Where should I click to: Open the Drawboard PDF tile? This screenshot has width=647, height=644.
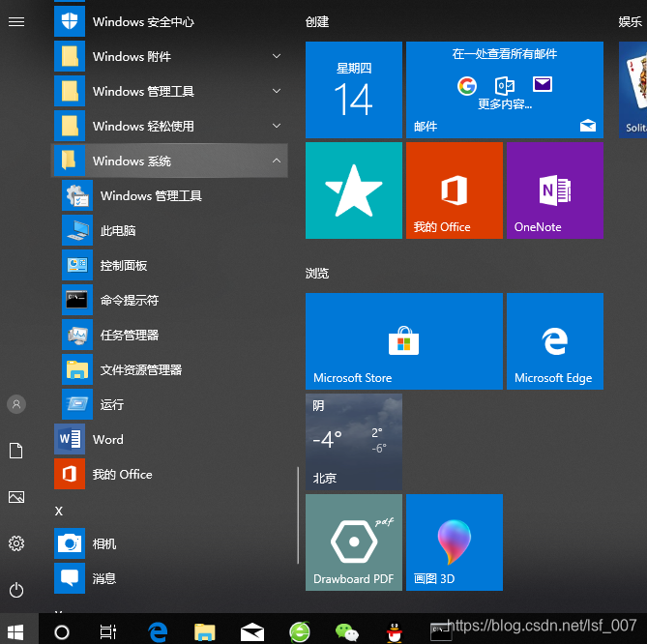tap(354, 542)
